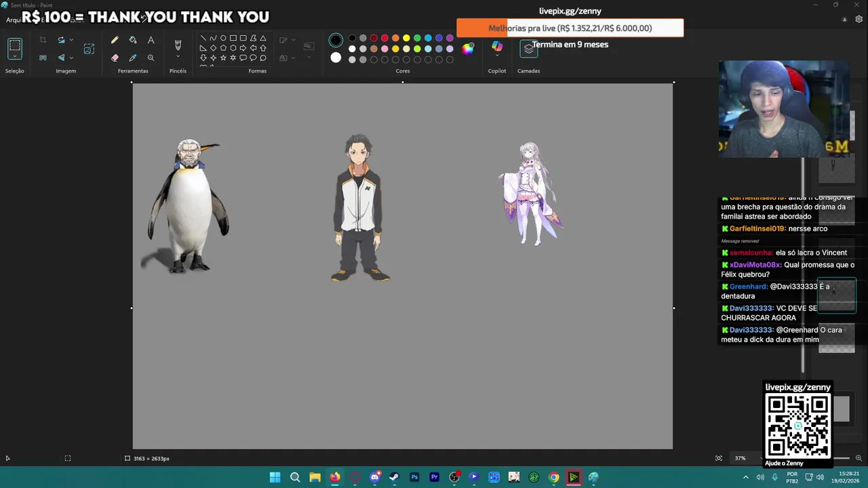The width and height of the screenshot is (868, 488).
Task: Click the Emilia character on canvas
Action: (531, 194)
